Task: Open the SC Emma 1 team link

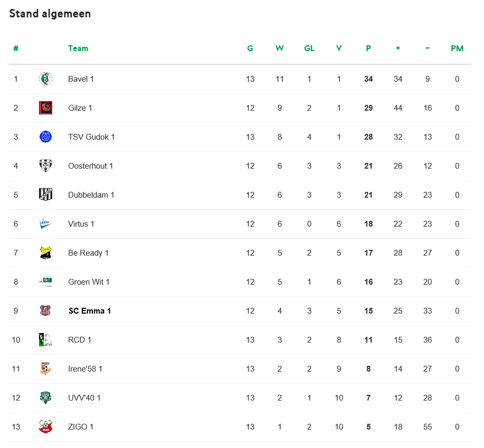Action: 90,311
